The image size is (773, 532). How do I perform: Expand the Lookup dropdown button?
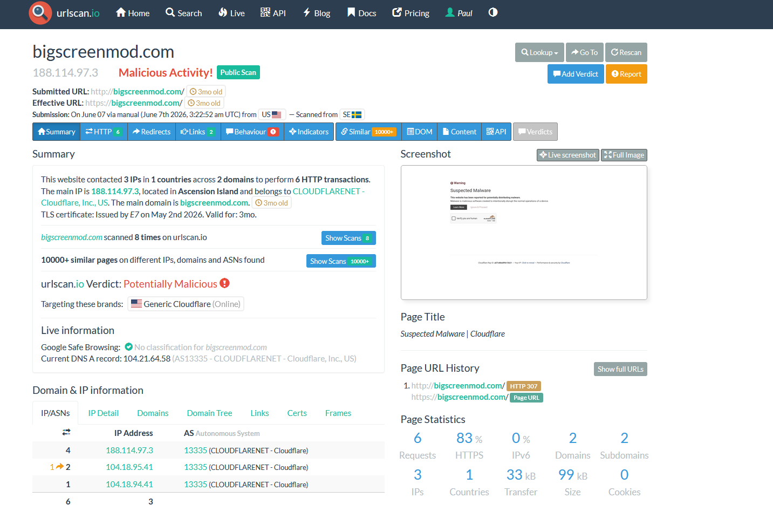click(x=539, y=52)
